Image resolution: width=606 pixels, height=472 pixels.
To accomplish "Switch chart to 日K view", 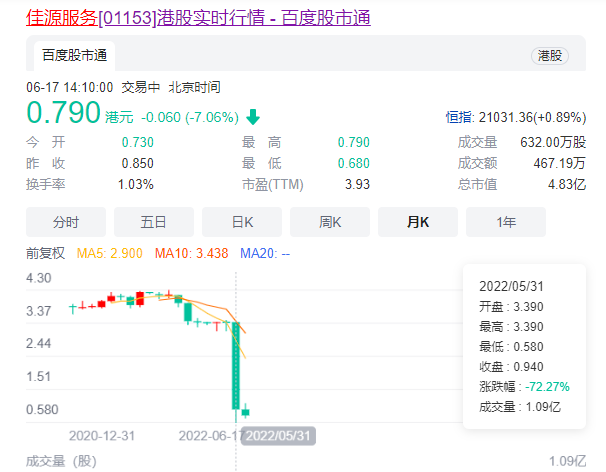I will (x=242, y=222).
